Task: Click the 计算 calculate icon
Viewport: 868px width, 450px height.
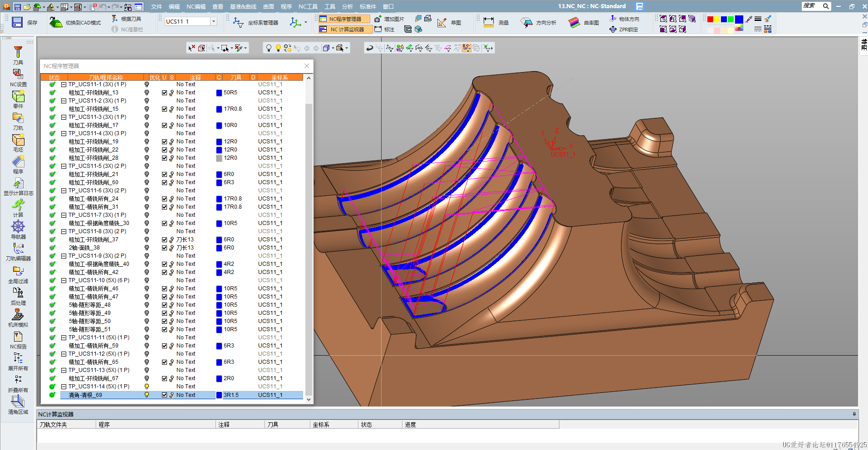Action: pyautogui.click(x=18, y=208)
